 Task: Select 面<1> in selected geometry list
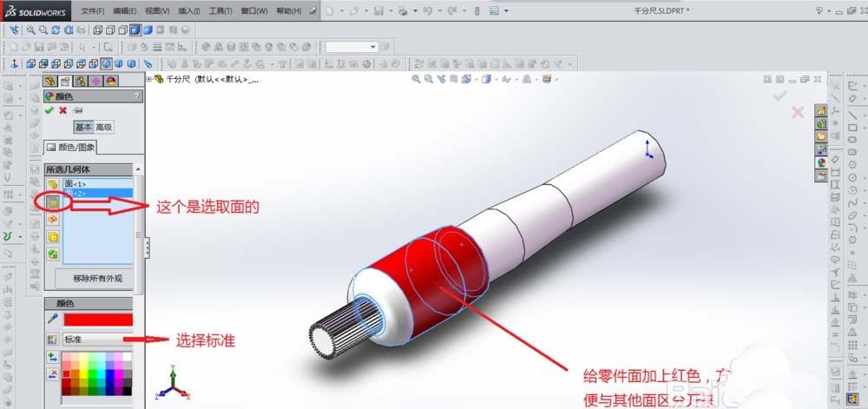(x=98, y=184)
